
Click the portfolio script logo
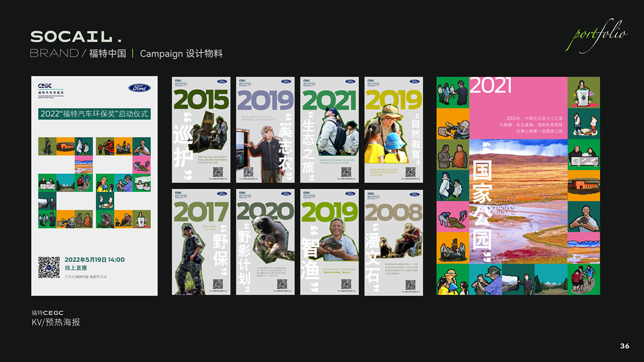(596, 36)
